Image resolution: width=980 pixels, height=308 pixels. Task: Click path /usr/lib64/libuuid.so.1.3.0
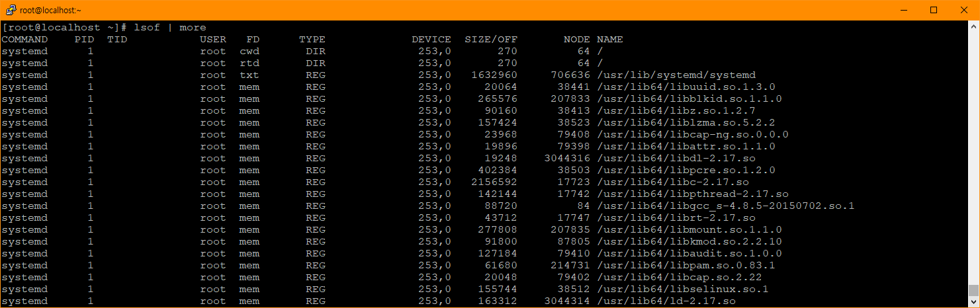pyautogui.click(x=686, y=87)
